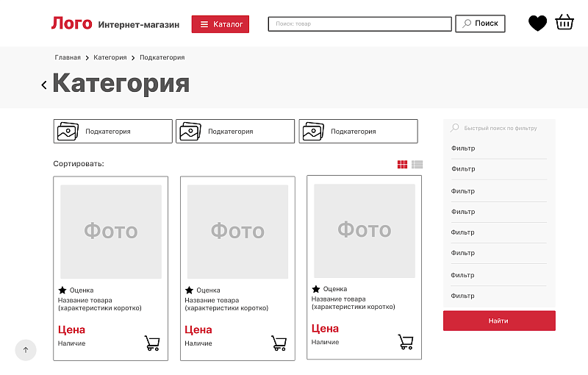
Task: Open the third Подкатегория tile
Action: point(358,132)
